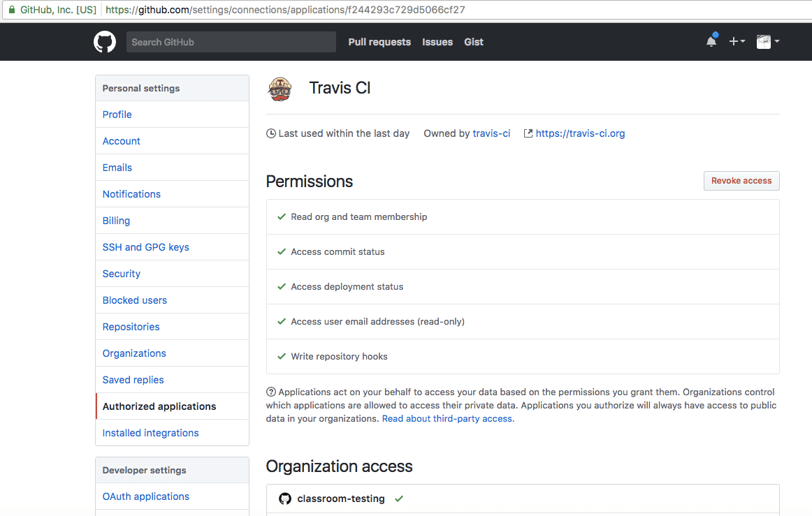This screenshot has width=812, height=516.
Task: Click the checkmark beside Read org and team membership
Action: [x=282, y=217]
